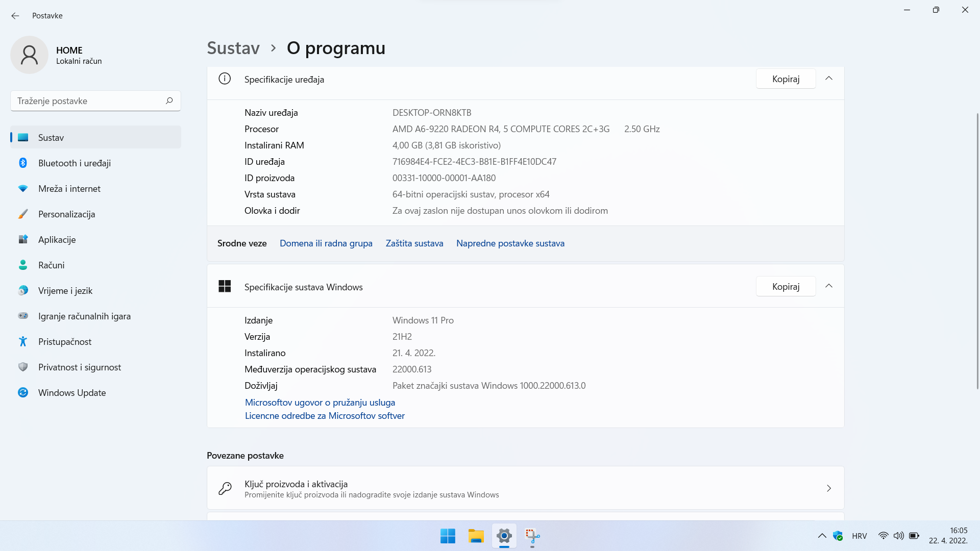Open Pristupačnost settings
The image size is (980, 551).
click(95, 341)
